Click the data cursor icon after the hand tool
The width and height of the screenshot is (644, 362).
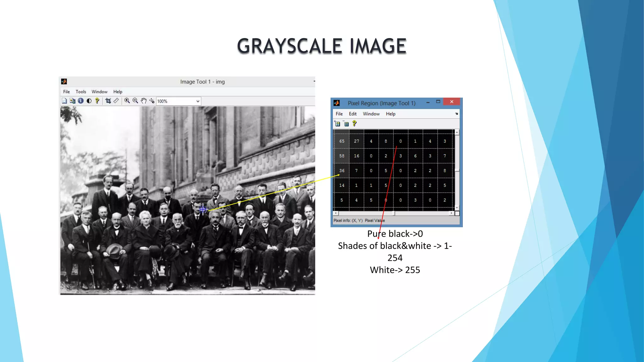(x=152, y=101)
